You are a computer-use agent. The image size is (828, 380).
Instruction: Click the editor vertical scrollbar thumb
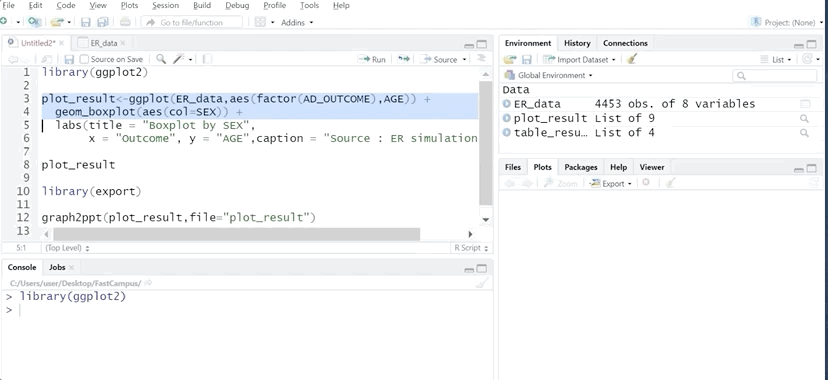coord(485,143)
